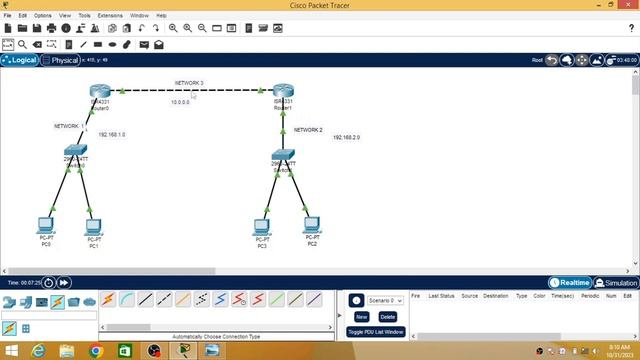Select the Delete tool
The image size is (640, 360).
[x=37, y=44]
